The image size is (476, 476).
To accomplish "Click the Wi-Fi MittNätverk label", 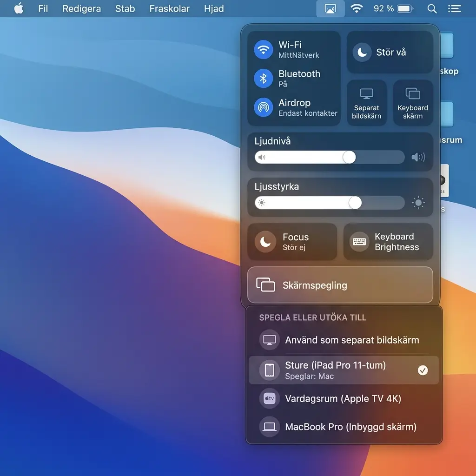I will 299,49.
